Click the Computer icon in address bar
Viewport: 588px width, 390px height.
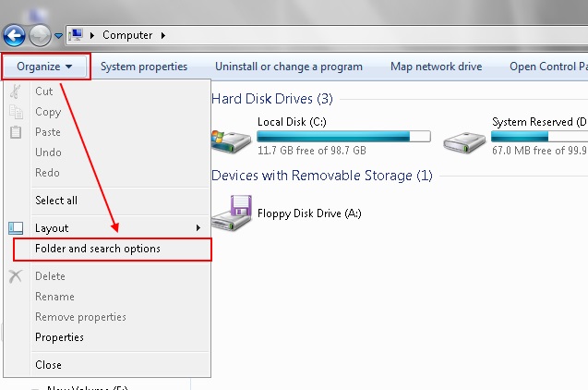pyautogui.click(x=76, y=35)
